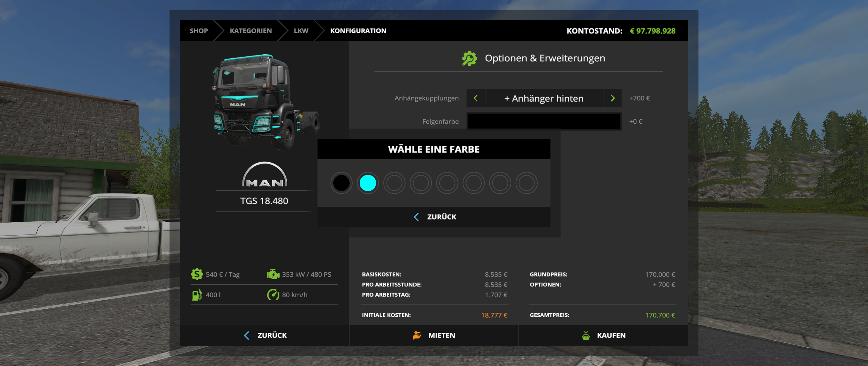This screenshot has width=868, height=366.
Task: Select the black color swatch
Action: click(341, 183)
